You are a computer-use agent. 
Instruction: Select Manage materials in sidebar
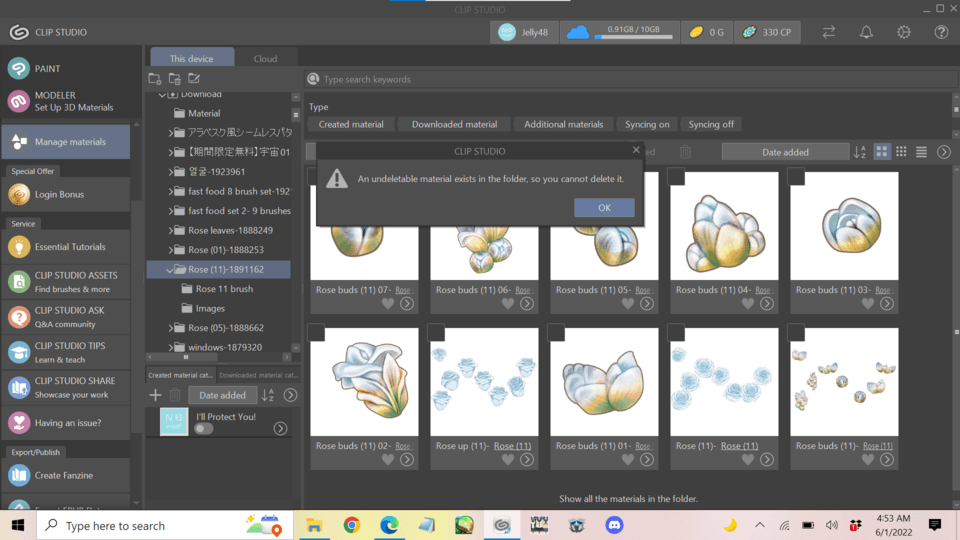coord(66,141)
